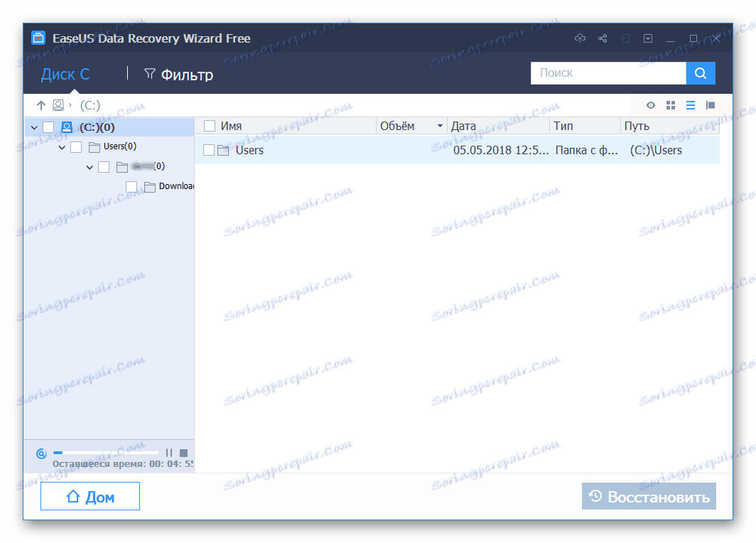
Task: Toggle preview eye icon
Action: pyautogui.click(x=651, y=105)
